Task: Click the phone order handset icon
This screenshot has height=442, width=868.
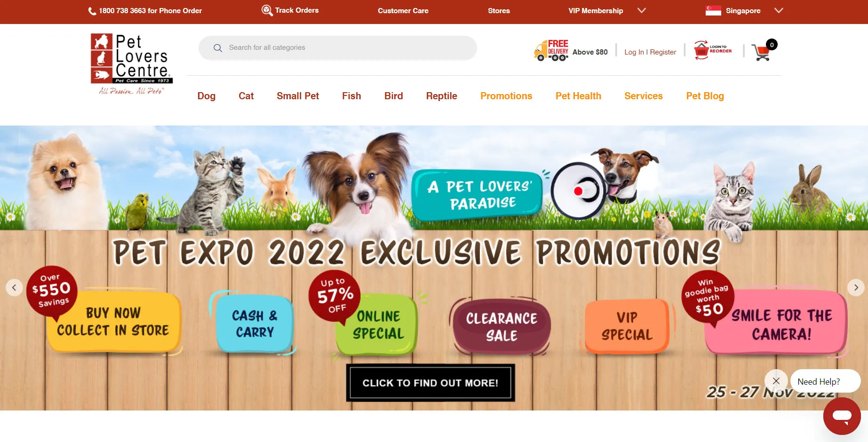Action: click(x=92, y=11)
